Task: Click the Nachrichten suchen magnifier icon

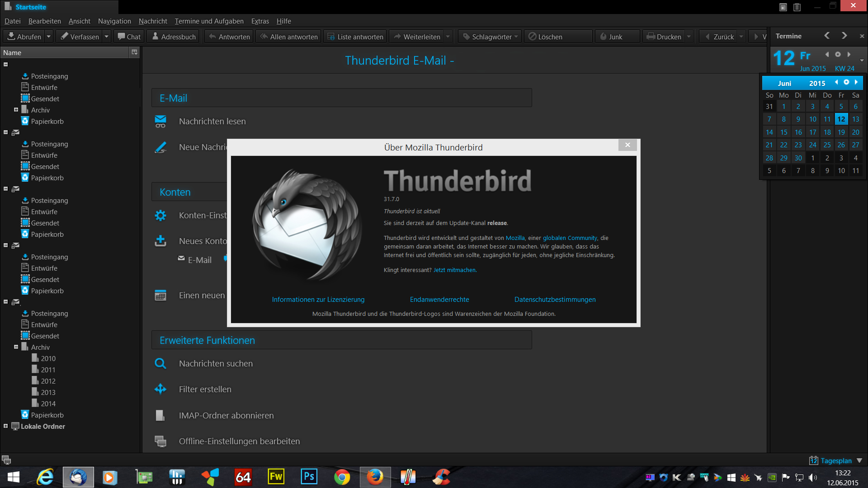Action: click(160, 363)
